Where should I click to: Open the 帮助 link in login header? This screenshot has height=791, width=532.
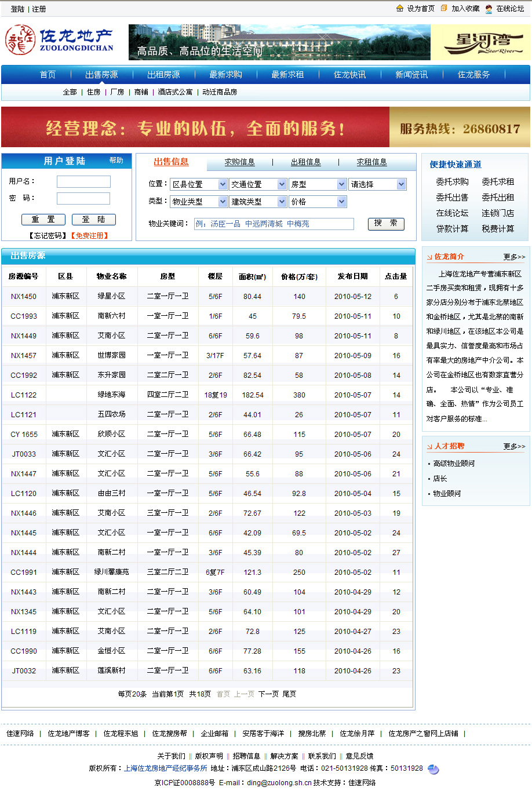point(116,161)
